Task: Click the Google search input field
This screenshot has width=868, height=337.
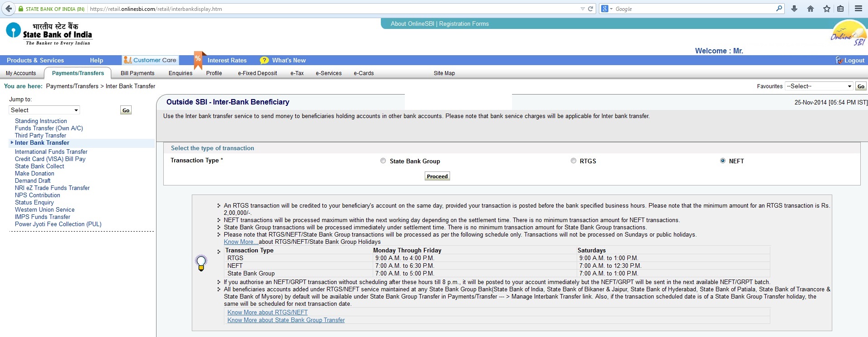Action: pos(694,9)
